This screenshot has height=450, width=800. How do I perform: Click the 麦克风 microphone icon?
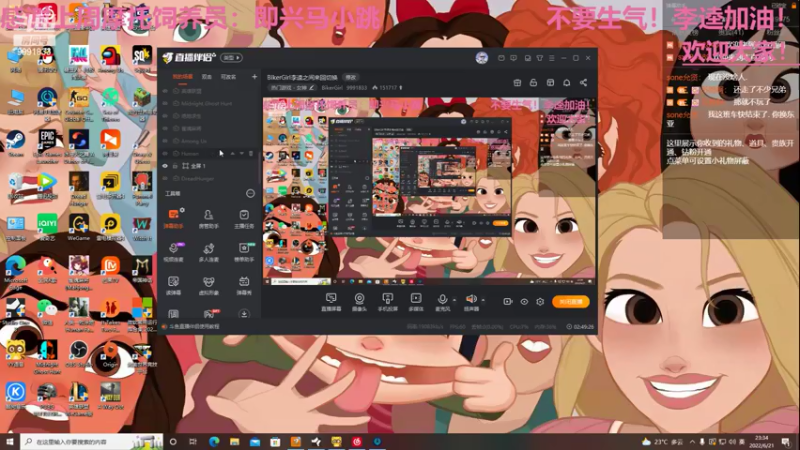(442, 299)
